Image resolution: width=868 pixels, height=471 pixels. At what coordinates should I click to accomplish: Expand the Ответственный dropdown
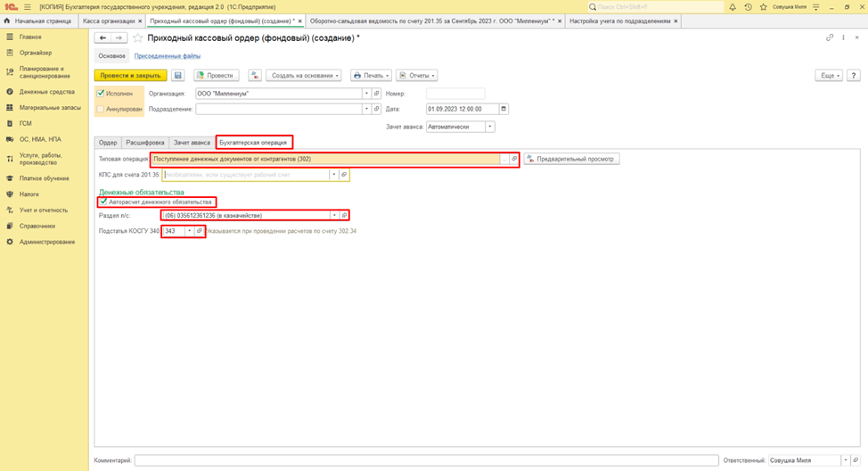click(846, 460)
